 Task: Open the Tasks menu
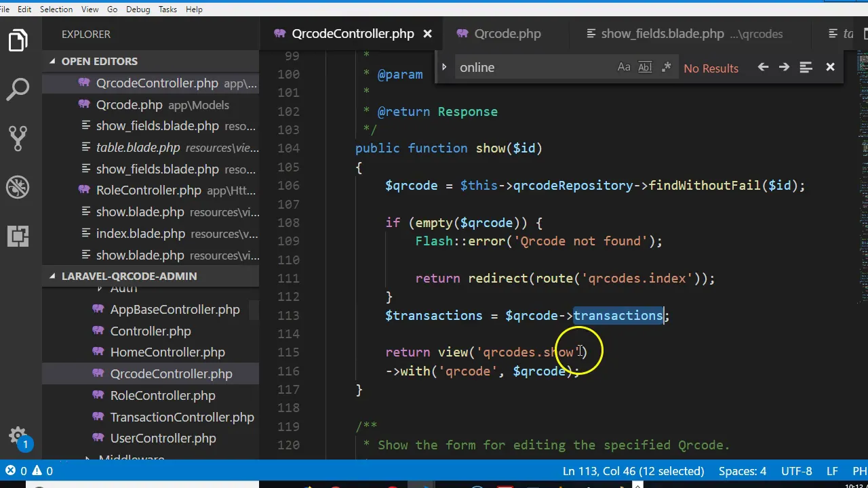pyautogui.click(x=167, y=9)
